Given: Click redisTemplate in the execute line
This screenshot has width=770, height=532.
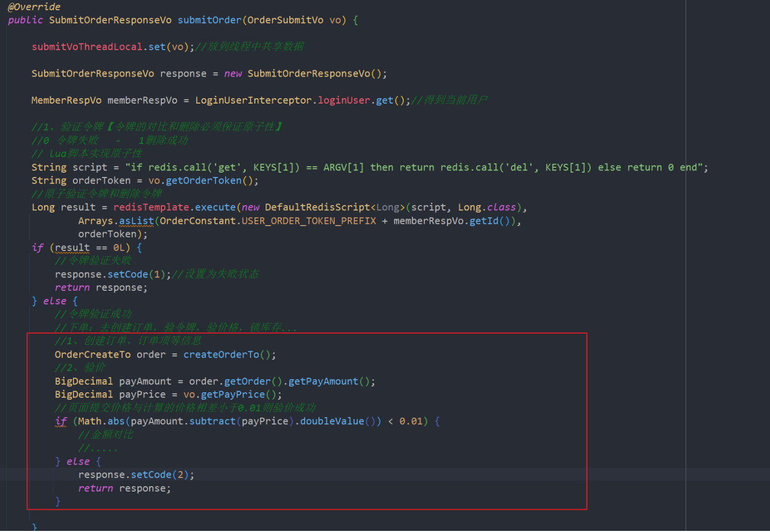Looking at the screenshot, I should click(x=151, y=207).
